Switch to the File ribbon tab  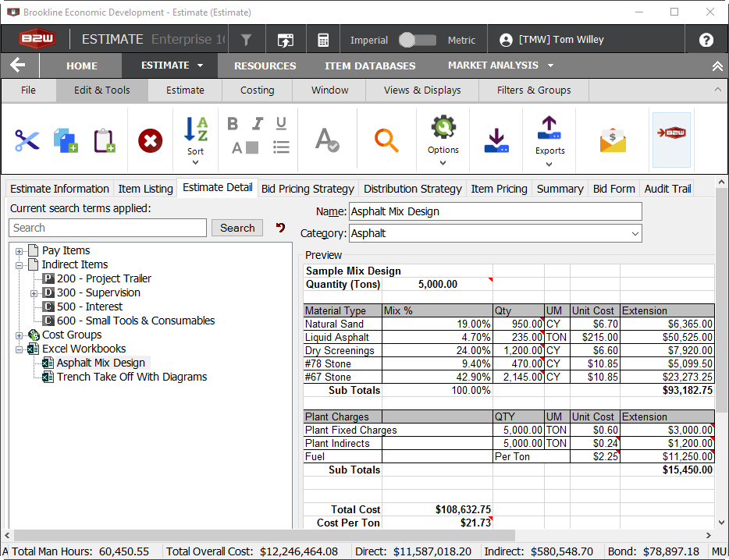pyautogui.click(x=28, y=90)
